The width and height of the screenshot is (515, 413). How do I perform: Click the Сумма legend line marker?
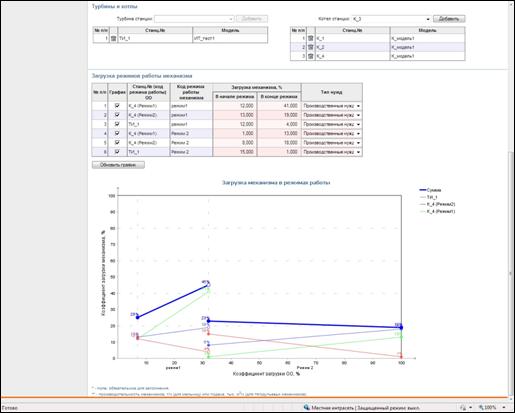pos(422,190)
